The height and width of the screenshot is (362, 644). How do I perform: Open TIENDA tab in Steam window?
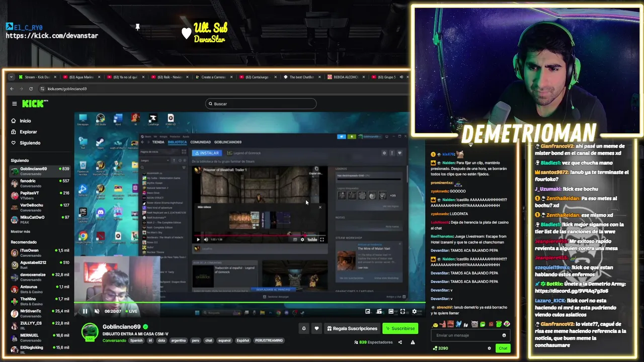pyautogui.click(x=158, y=142)
